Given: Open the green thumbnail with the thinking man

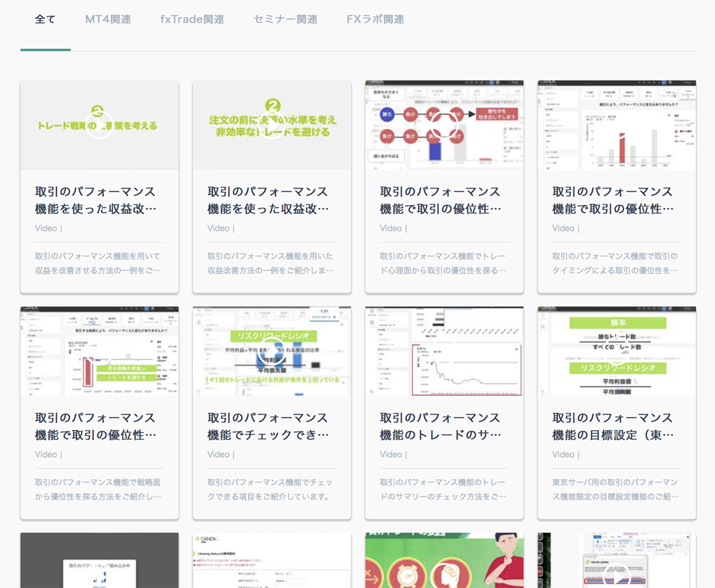Looking at the screenshot, I should 444,560.
